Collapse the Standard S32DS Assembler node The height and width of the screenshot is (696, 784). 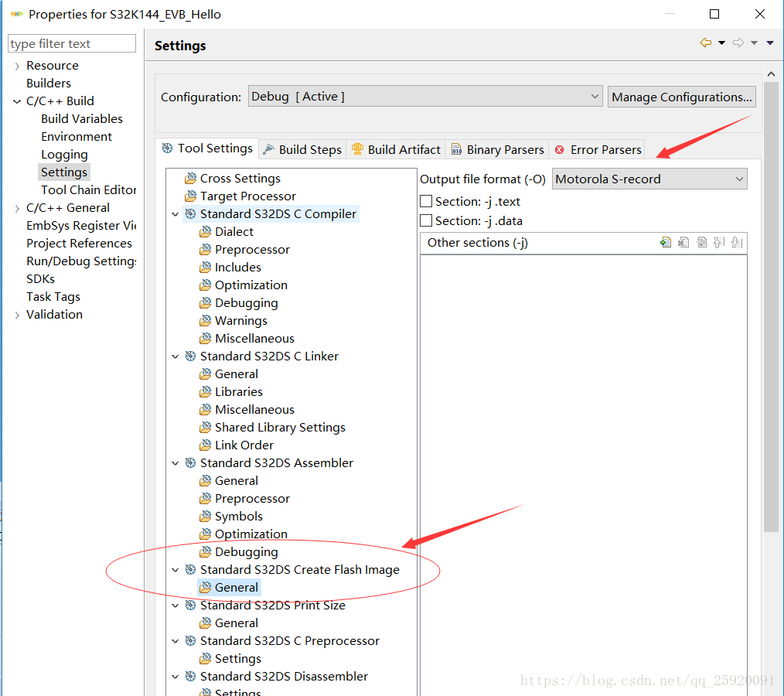pyautogui.click(x=175, y=463)
